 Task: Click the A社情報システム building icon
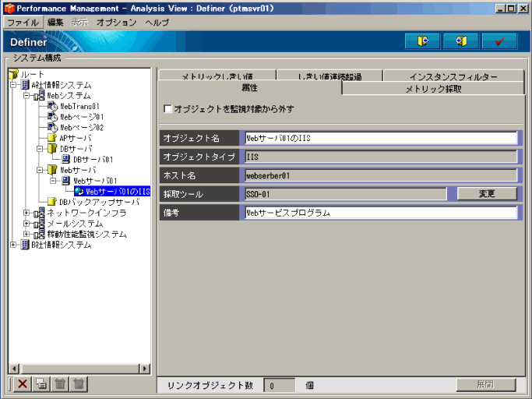click(x=25, y=85)
